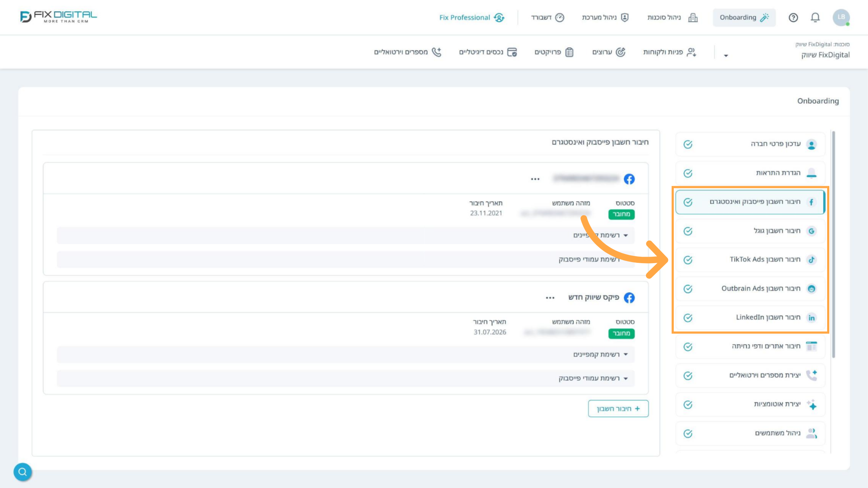The width and height of the screenshot is (868, 488).
Task: Click the help question mark icon
Action: (793, 17)
